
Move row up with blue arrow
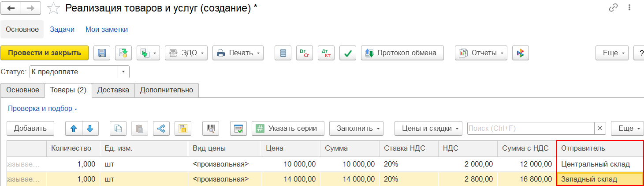74,129
